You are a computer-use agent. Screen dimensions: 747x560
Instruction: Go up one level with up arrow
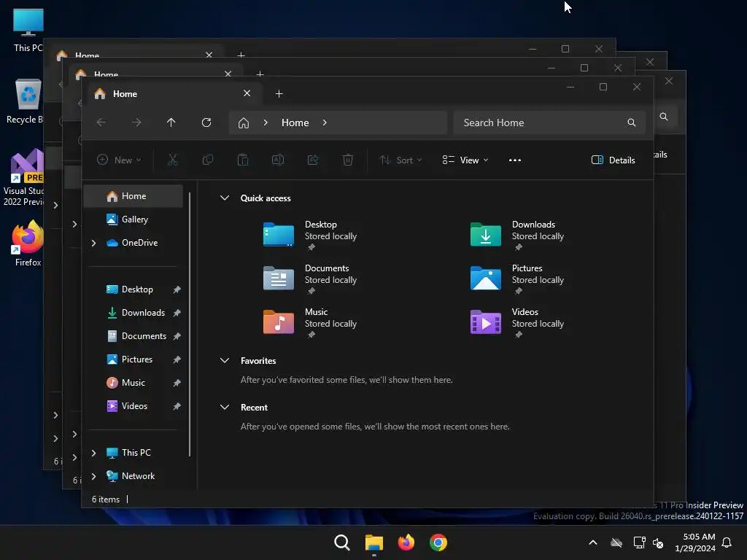171,122
